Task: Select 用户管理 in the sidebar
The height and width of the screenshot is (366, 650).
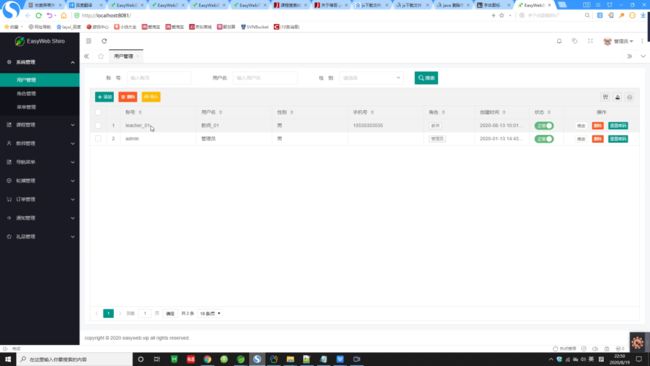Action: tap(40, 80)
